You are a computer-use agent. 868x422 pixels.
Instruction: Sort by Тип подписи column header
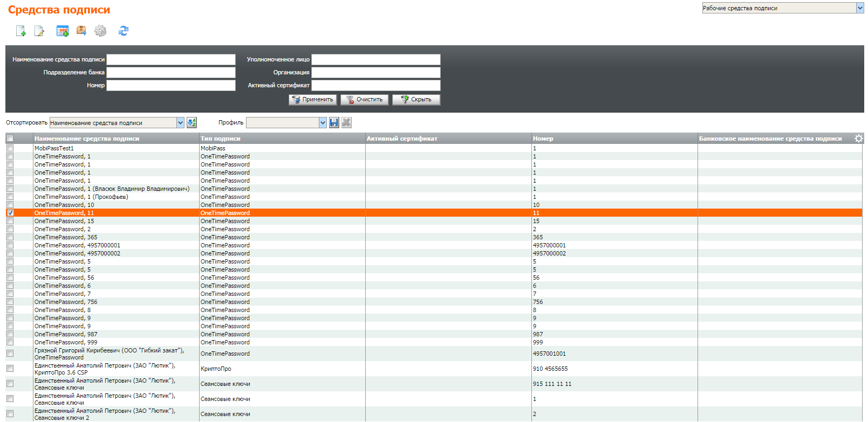[x=221, y=139]
